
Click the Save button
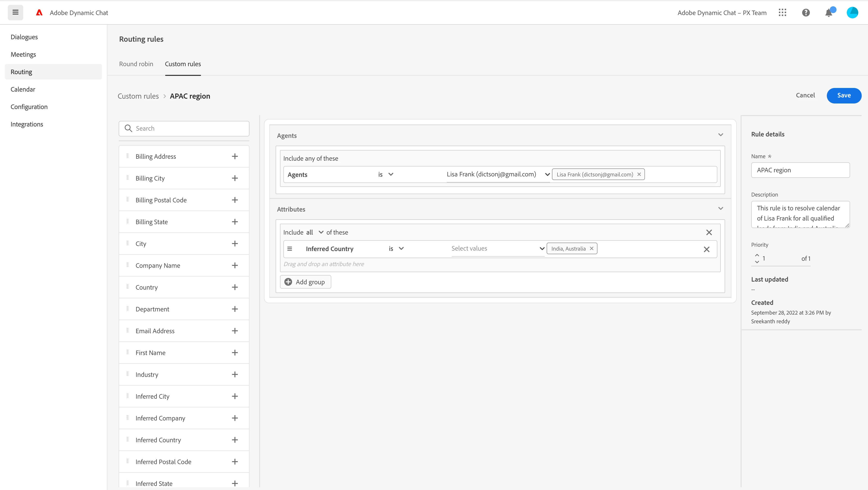tap(843, 95)
